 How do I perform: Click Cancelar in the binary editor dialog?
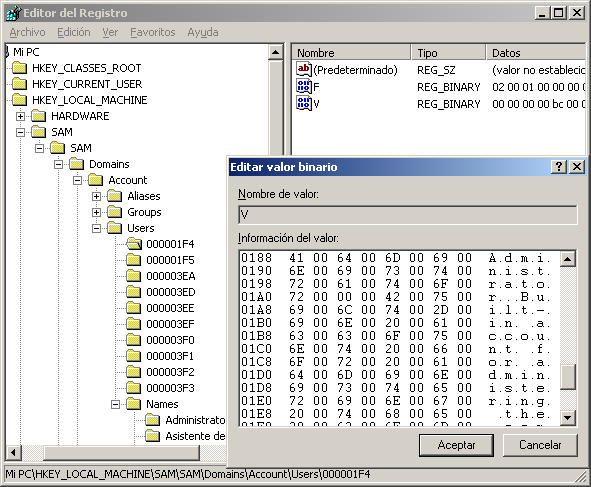click(x=540, y=445)
